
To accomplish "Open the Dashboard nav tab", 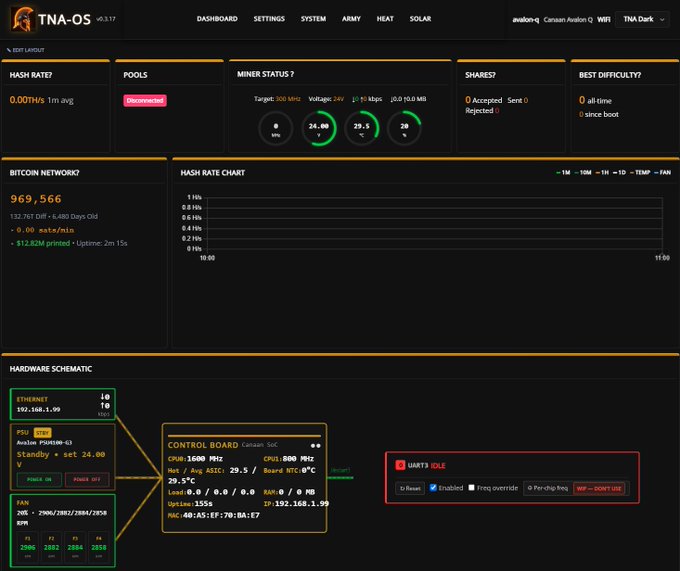I will coord(217,19).
